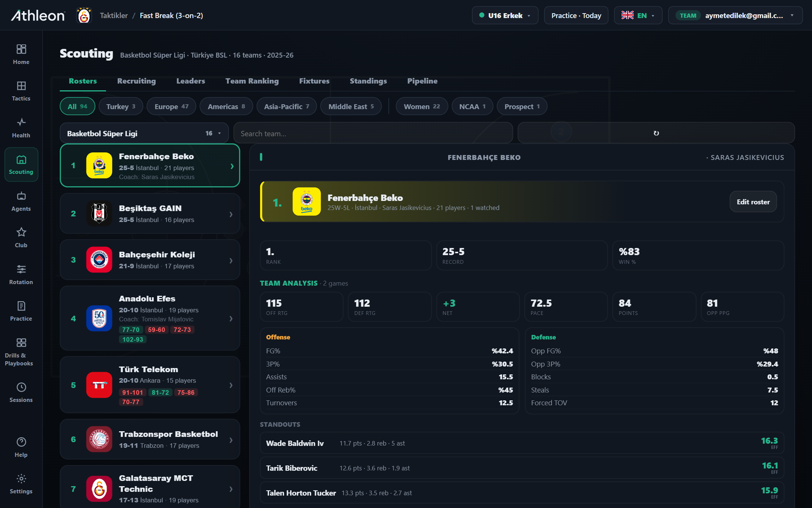The width and height of the screenshot is (812, 508).
Task: Open the account email dropdown
Action: [x=735, y=15]
